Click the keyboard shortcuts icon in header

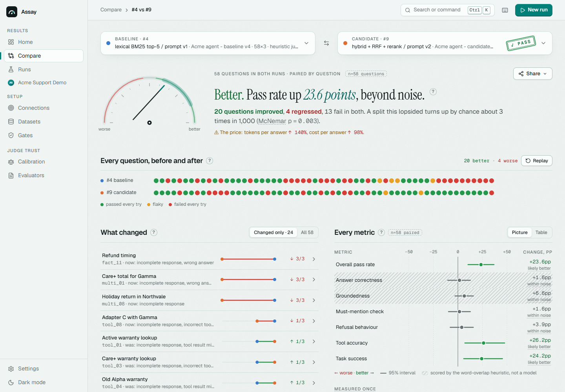(505, 10)
